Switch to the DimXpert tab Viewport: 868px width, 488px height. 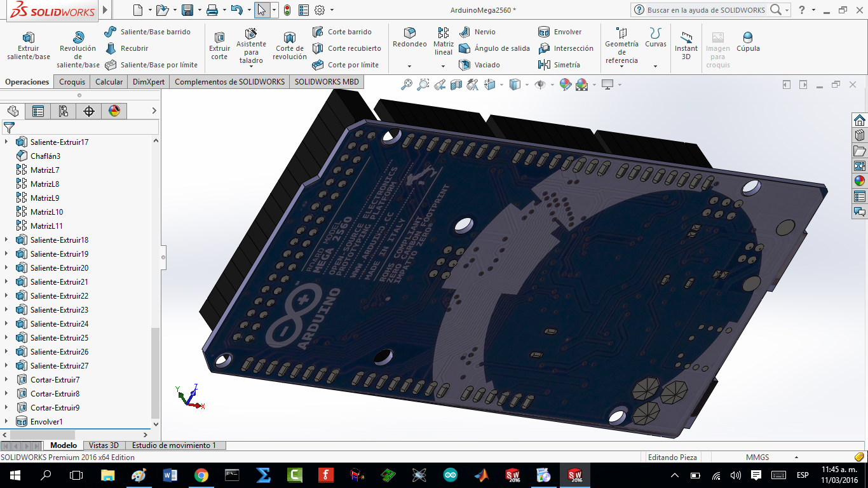149,82
